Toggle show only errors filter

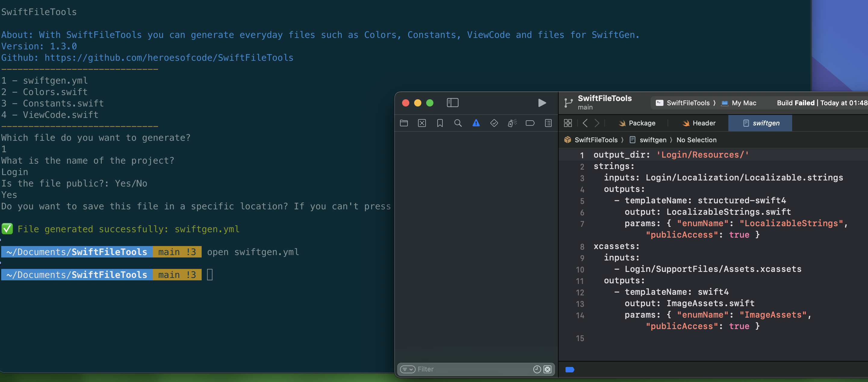[x=547, y=369]
